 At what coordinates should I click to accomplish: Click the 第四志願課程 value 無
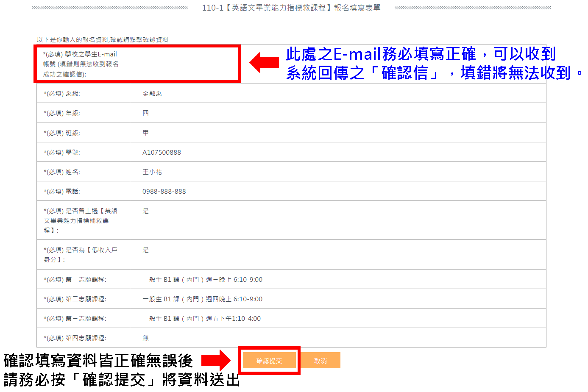(145, 338)
